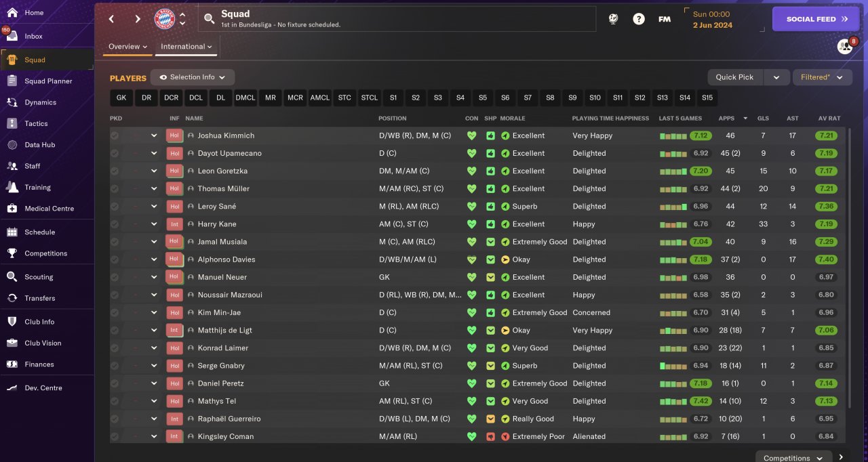The width and height of the screenshot is (868, 462).
Task: Expand role dropdown for Konrad Laimer
Action: click(154, 348)
